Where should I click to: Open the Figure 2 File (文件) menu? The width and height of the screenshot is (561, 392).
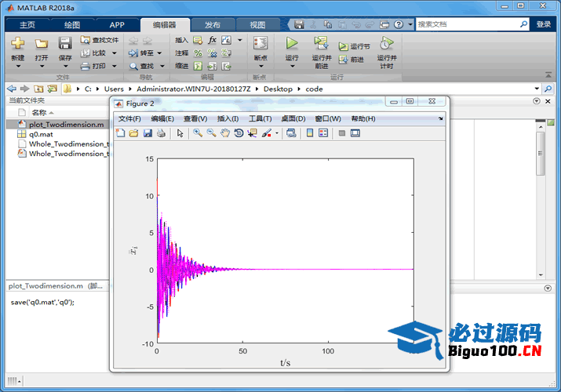[x=129, y=118]
